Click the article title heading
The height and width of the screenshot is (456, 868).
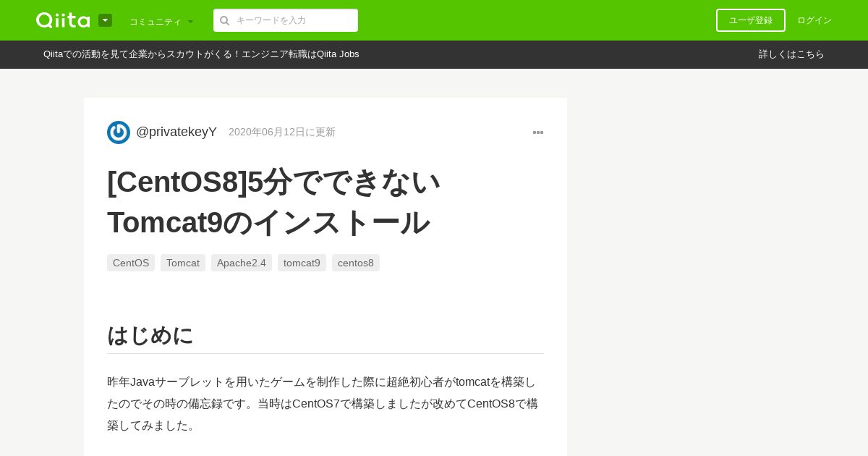pyautogui.click(x=274, y=202)
